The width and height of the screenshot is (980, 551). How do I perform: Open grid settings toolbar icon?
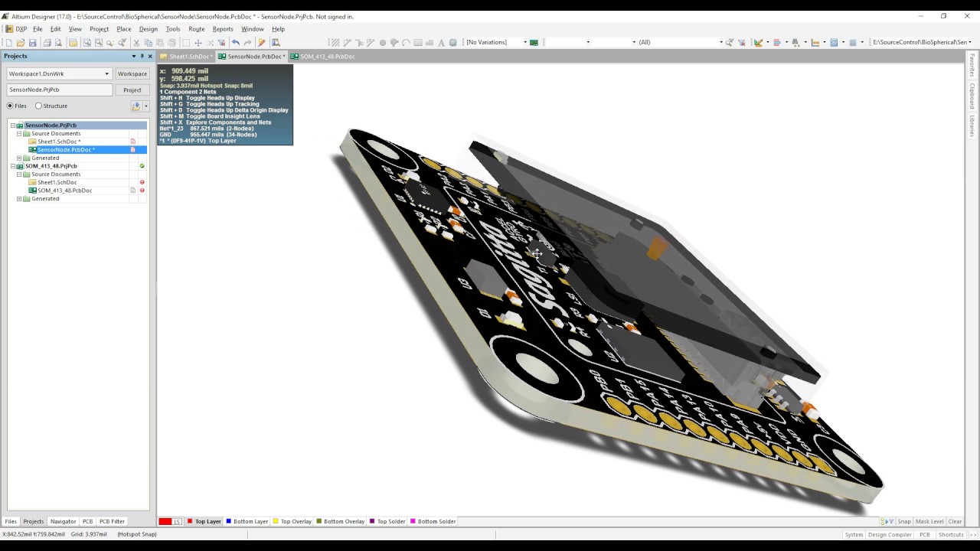click(853, 42)
